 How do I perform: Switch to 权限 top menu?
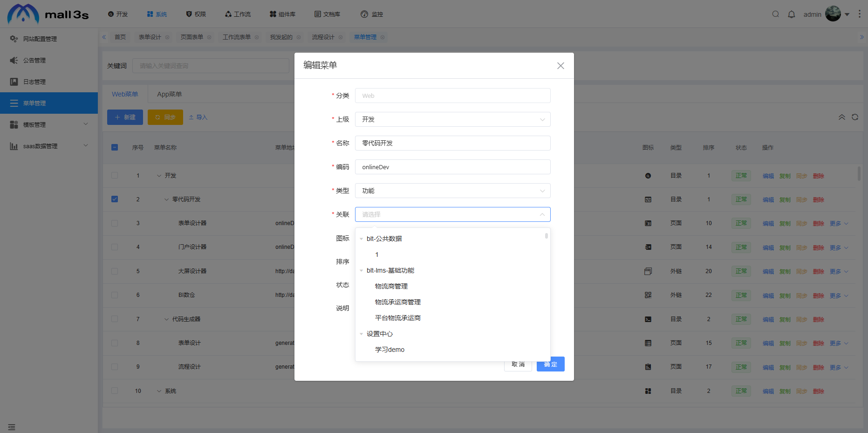pos(196,14)
